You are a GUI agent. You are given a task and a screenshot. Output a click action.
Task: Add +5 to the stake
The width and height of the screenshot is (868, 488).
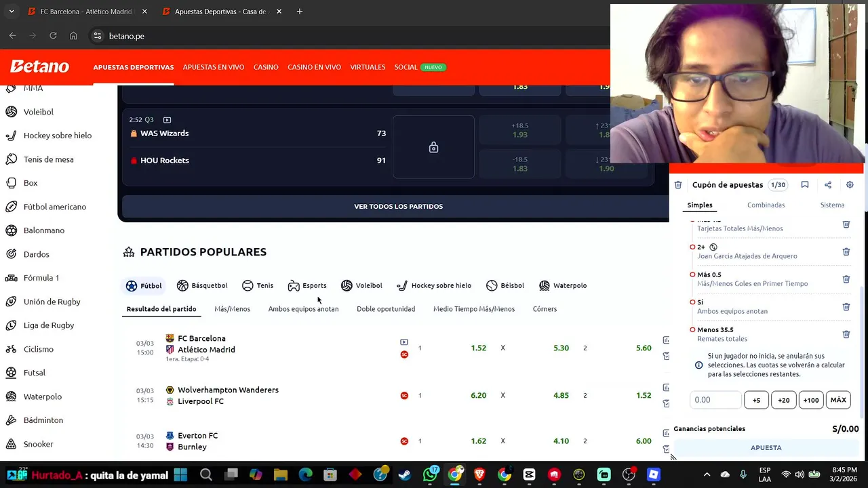[x=756, y=400]
